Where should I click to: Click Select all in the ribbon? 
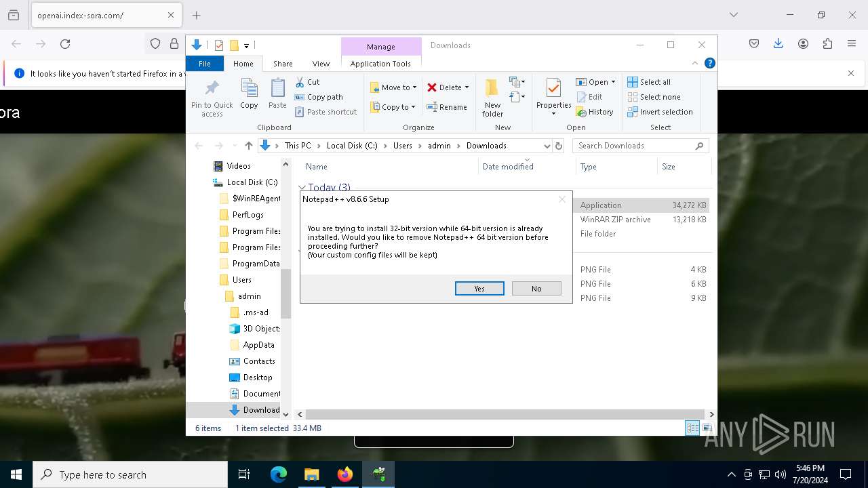coord(649,82)
